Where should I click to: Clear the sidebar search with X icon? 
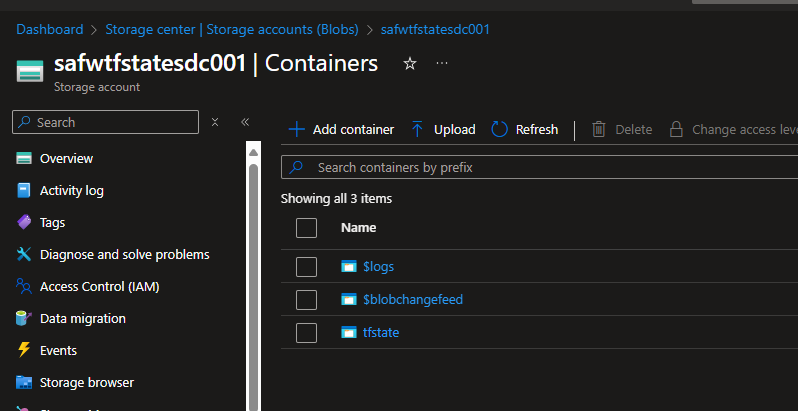coord(214,122)
